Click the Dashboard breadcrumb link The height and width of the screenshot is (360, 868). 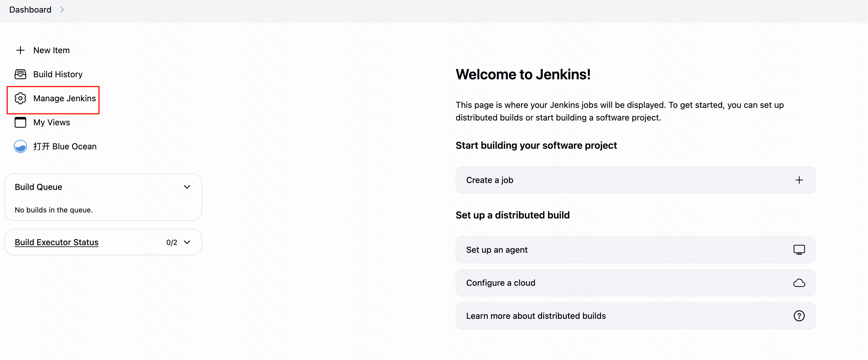(30, 10)
